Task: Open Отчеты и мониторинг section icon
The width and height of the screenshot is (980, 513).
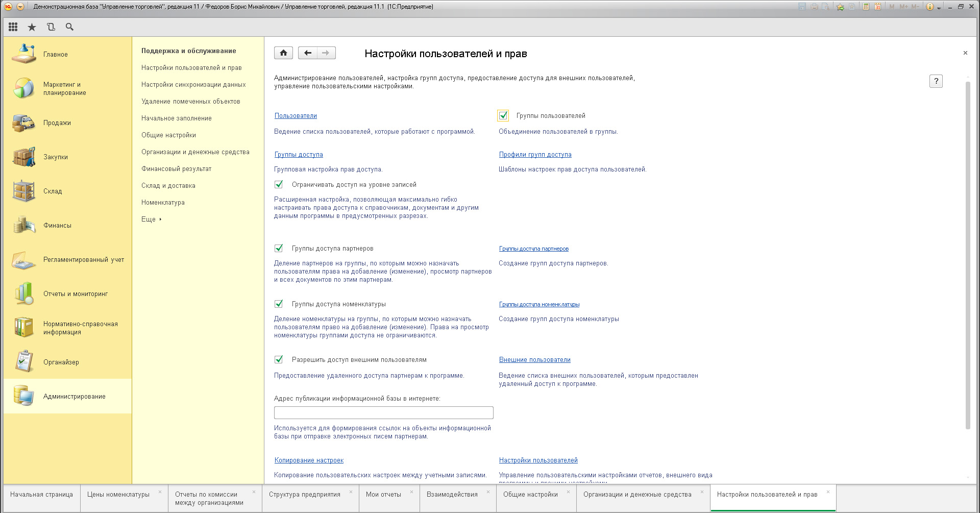Action: click(x=24, y=294)
